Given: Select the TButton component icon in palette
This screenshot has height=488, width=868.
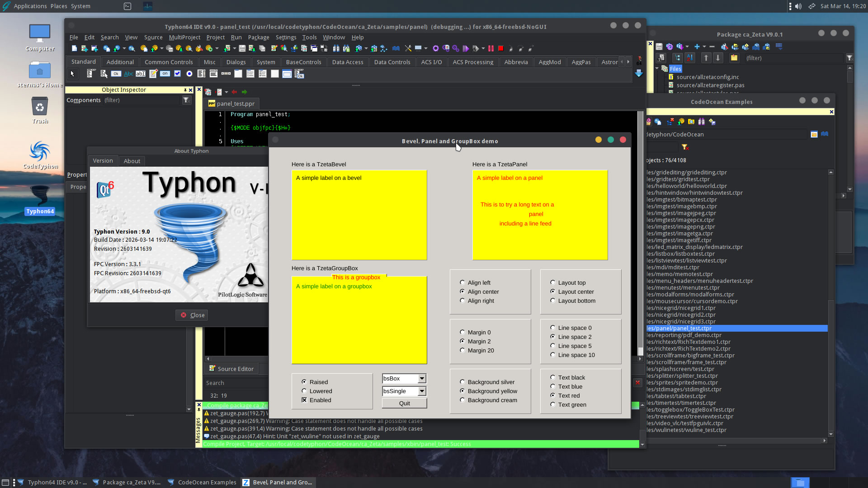Looking at the screenshot, I should click(116, 74).
